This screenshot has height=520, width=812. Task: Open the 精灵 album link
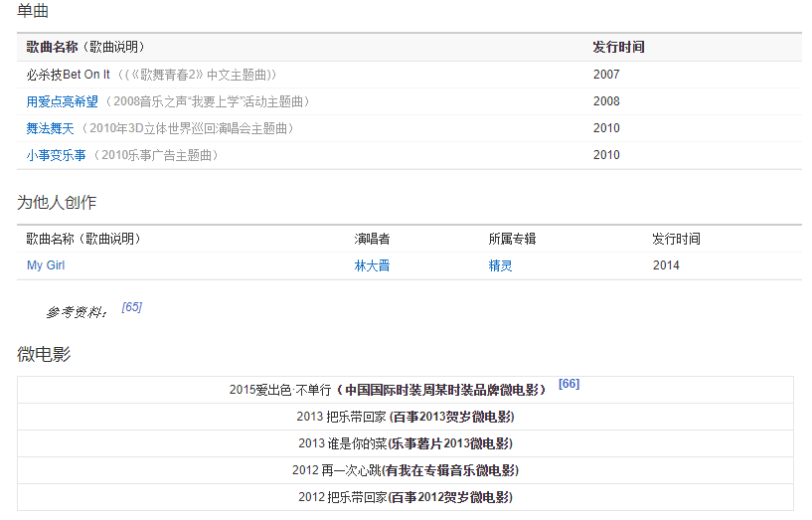pyautogui.click(x=500, y=265)
